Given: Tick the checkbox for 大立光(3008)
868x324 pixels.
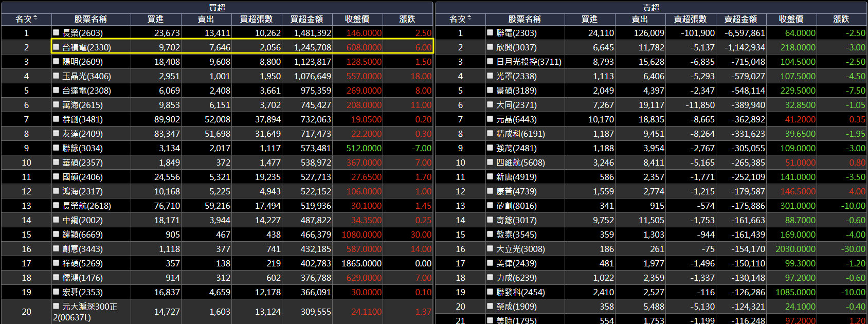Looking at the screenshot, I should (490, 248).
